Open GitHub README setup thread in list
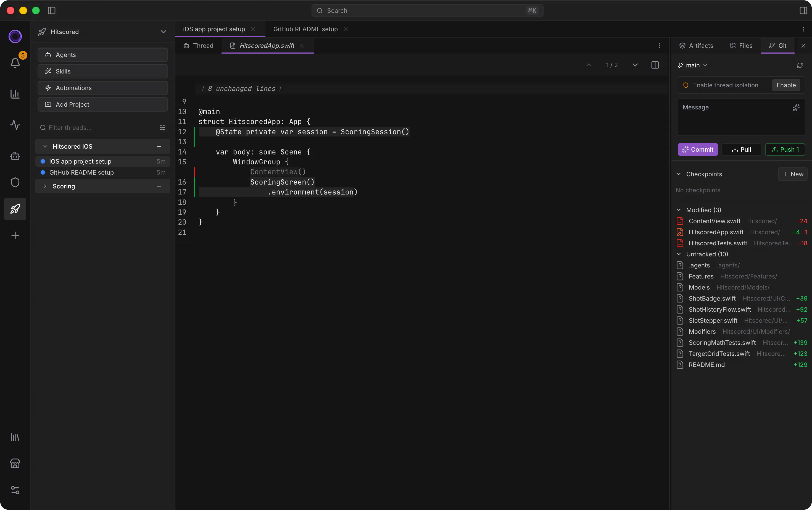The width and height of the screenshot is (812, 510). (102, 172)
